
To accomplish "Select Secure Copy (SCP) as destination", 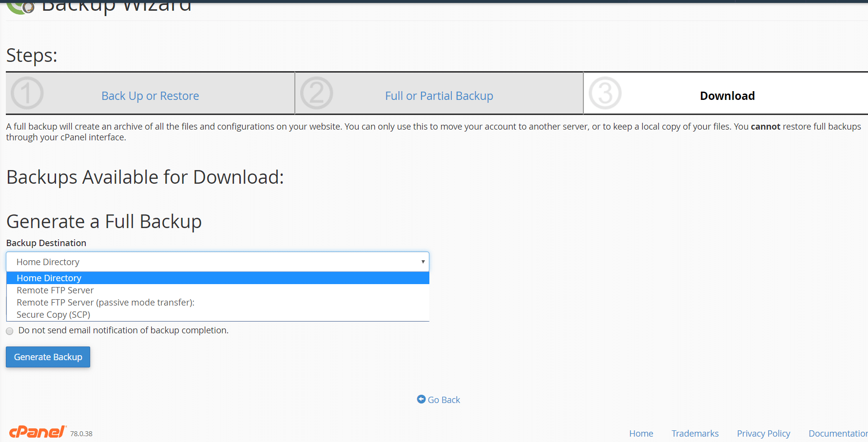I will pos(54,314).
